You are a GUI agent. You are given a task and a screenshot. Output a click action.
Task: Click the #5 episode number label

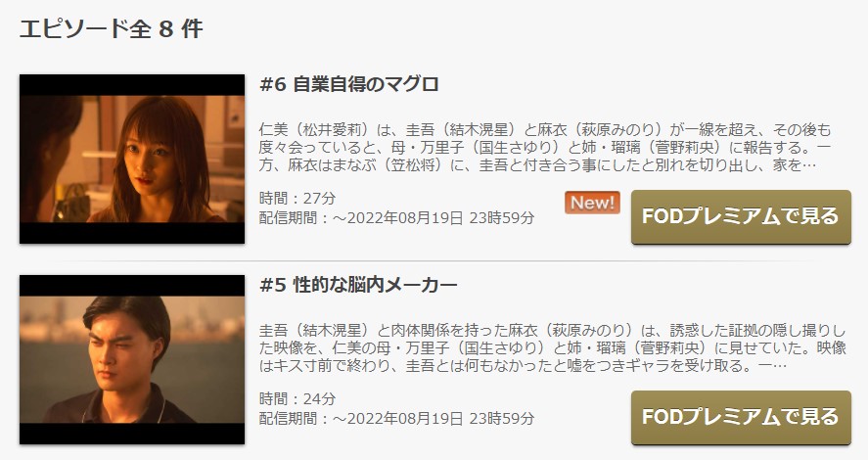click(x=272, y=285)
